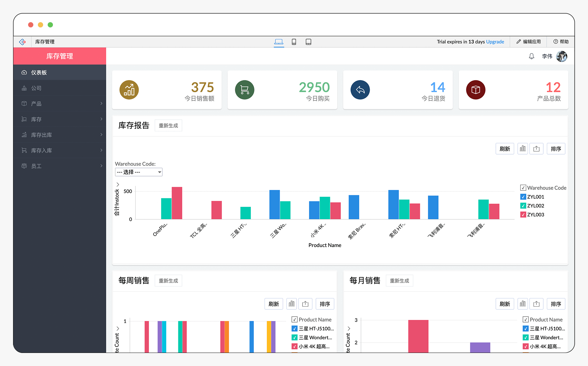This screenshot has height=366, width=588.
Task: Open the chart type selector in 库存报告
Action: [x=522, y=149]
